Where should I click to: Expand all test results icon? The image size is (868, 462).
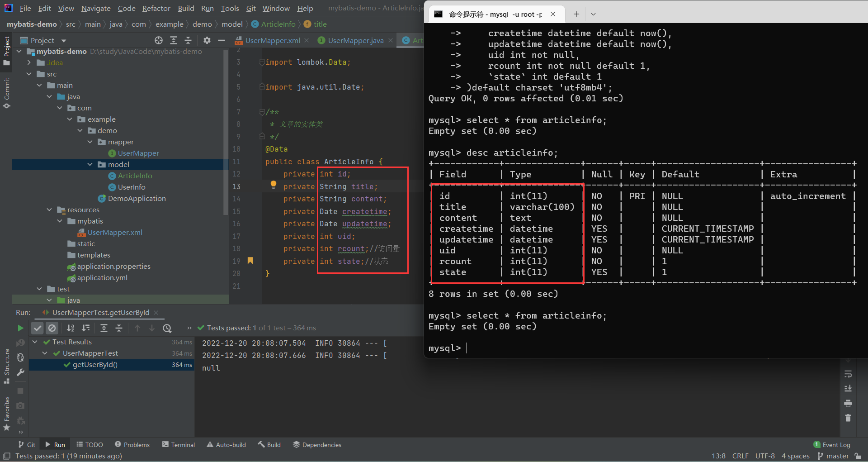click(104, 328)
